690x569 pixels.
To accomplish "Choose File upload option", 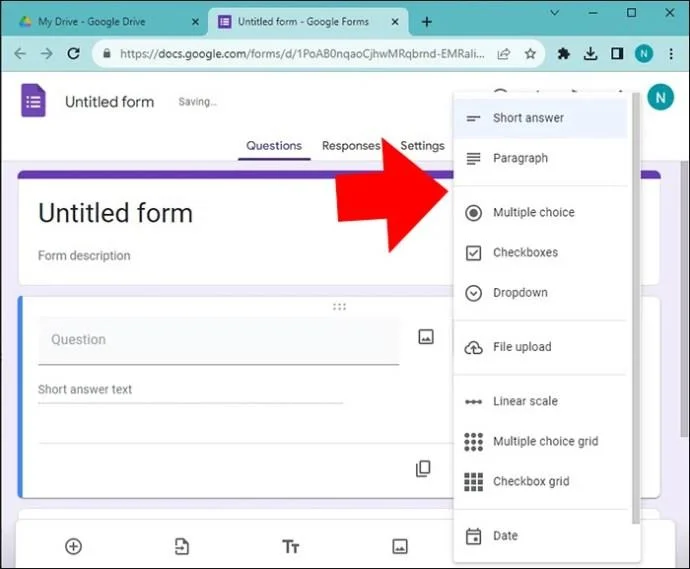I will tap(521, 347).
